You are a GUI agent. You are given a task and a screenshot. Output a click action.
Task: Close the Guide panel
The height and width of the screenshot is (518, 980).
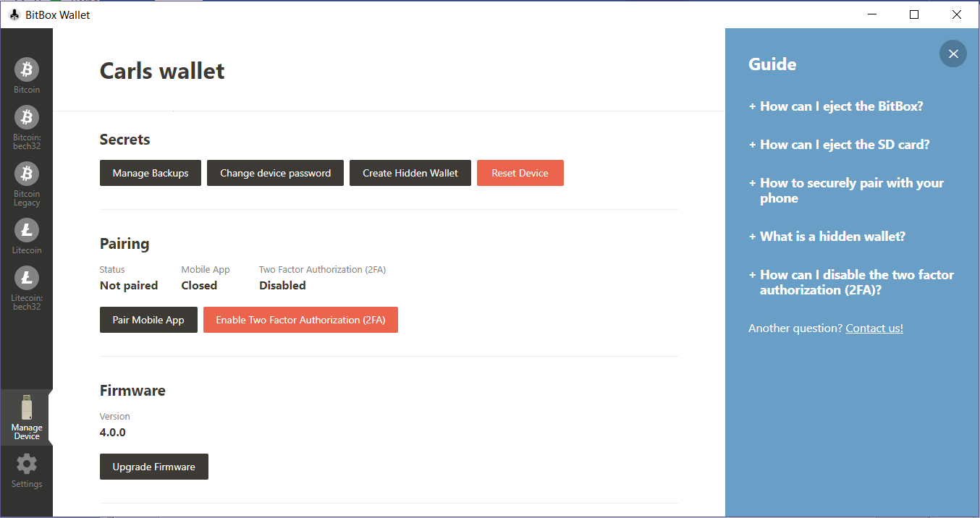coord(953,54)
